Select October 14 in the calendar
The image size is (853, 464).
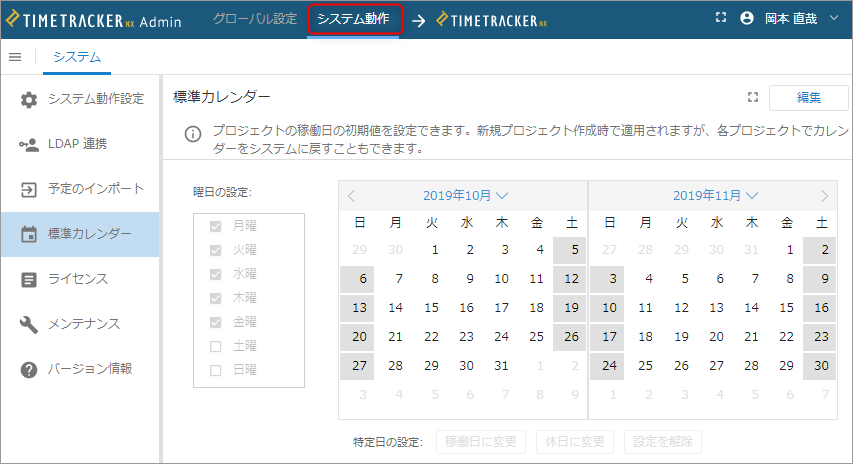395,308
